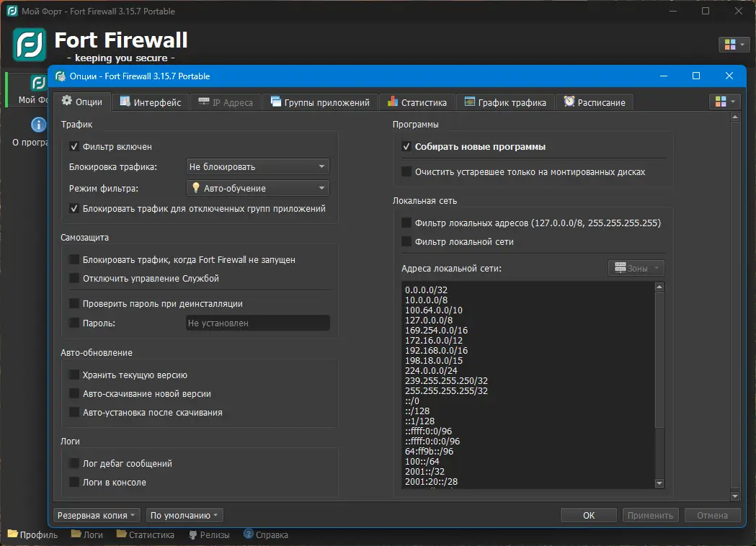Click the Справка help icon in bottom bar

point(249,534)
